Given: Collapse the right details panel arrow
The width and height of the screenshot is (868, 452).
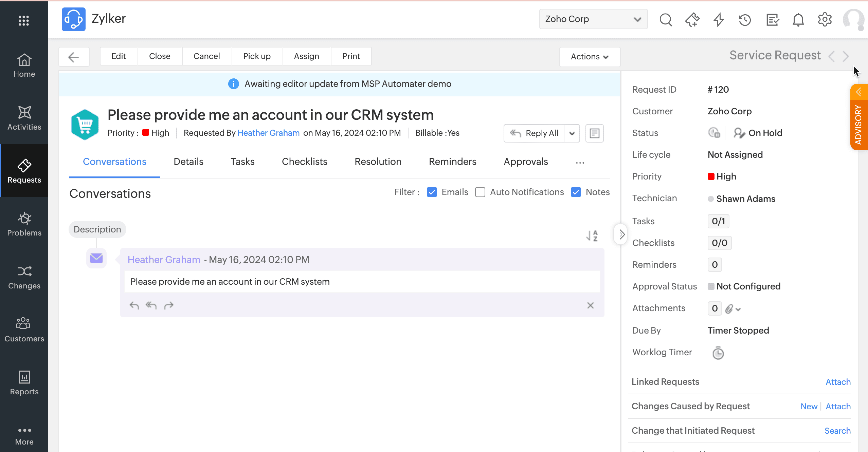Looking at the screenshot, I should tap(621, 234).
